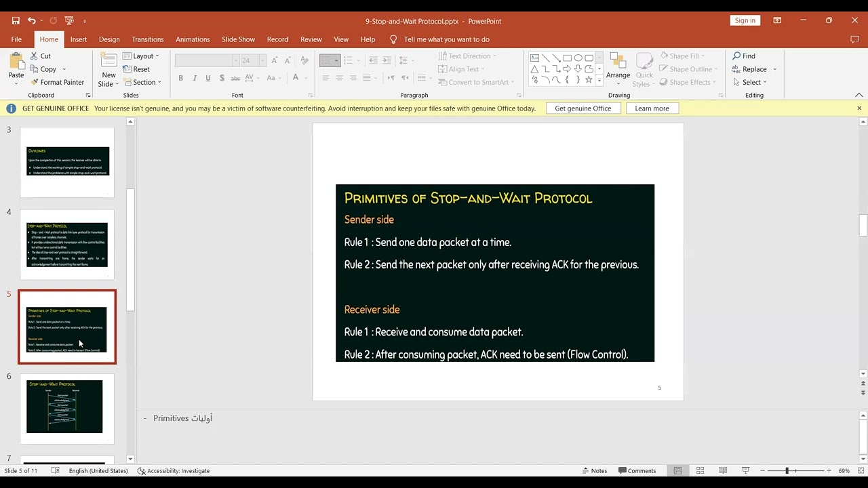868x488 pixels.
Task: Open the Select dropdown in Editing
Action: tap(749, 82)
